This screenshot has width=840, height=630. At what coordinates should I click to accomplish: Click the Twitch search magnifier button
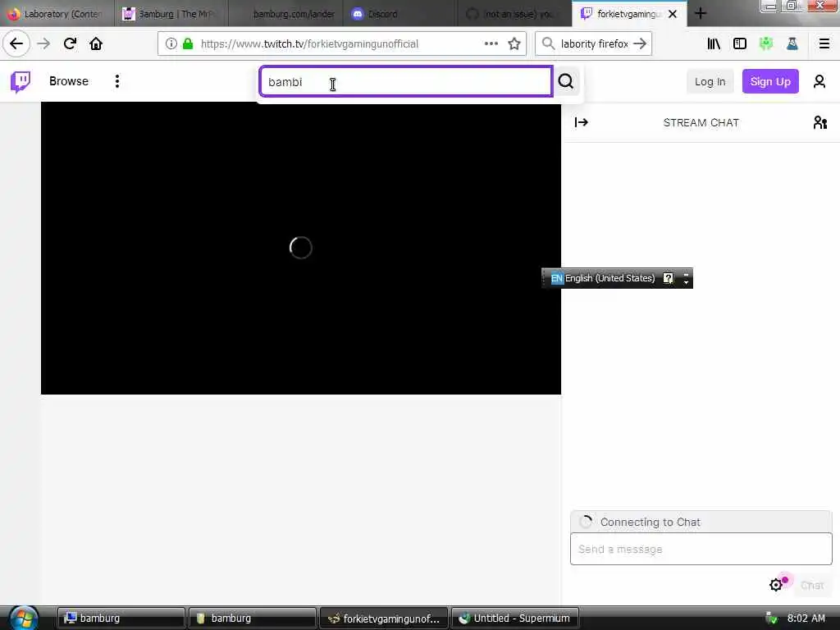566,81
